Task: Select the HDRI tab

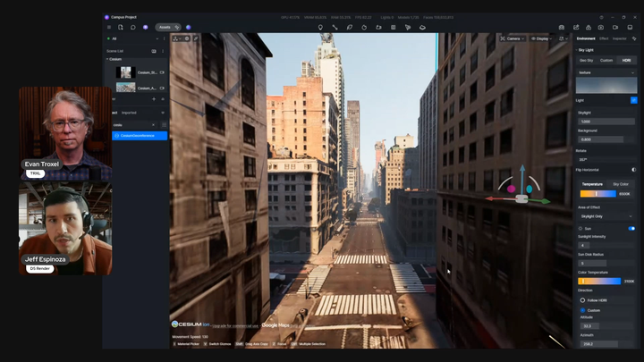Action: point(626,61)
